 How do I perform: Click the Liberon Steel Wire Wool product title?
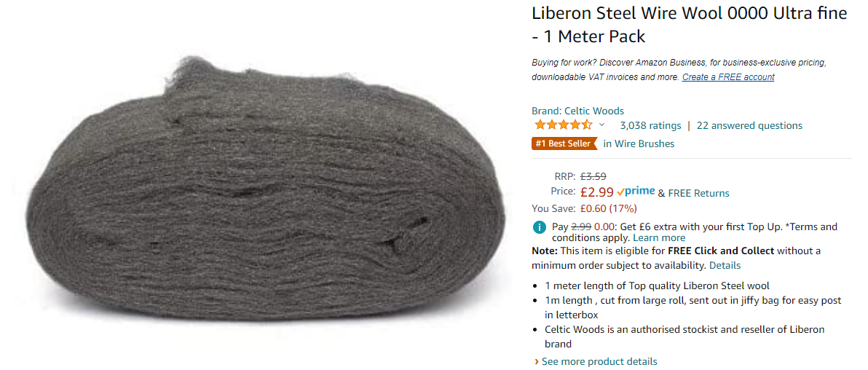point(689,24)
